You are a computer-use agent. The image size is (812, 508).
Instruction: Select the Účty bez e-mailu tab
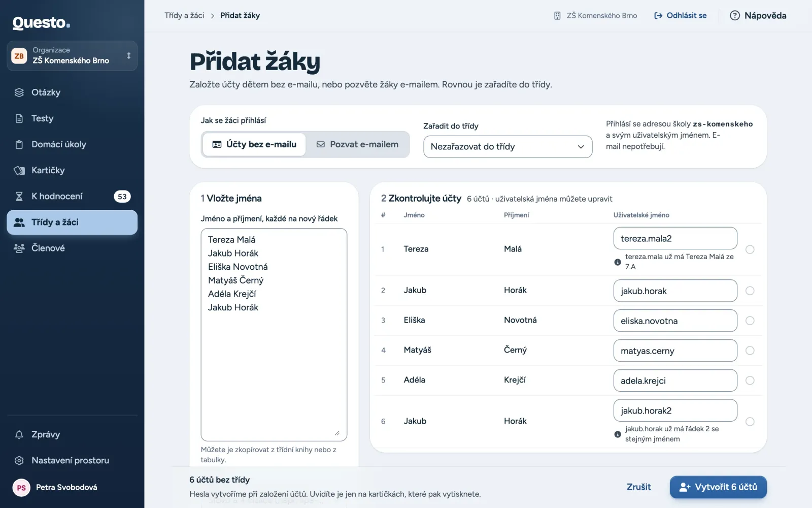coord(254,144)
